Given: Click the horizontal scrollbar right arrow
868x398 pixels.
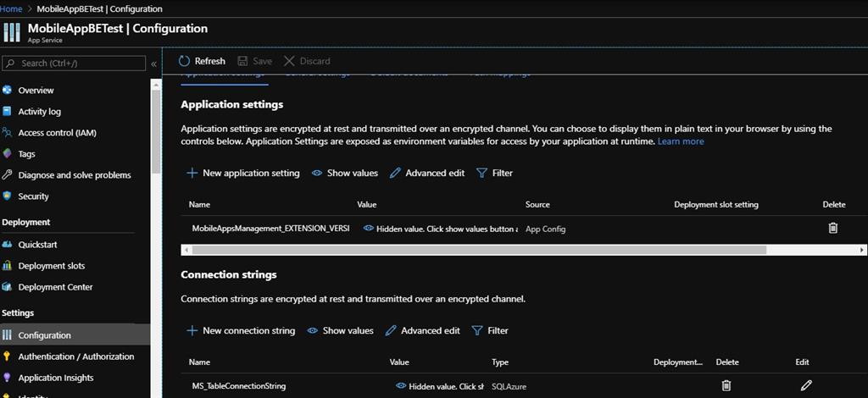Looking at the screenshot, I should click(862, 250).
